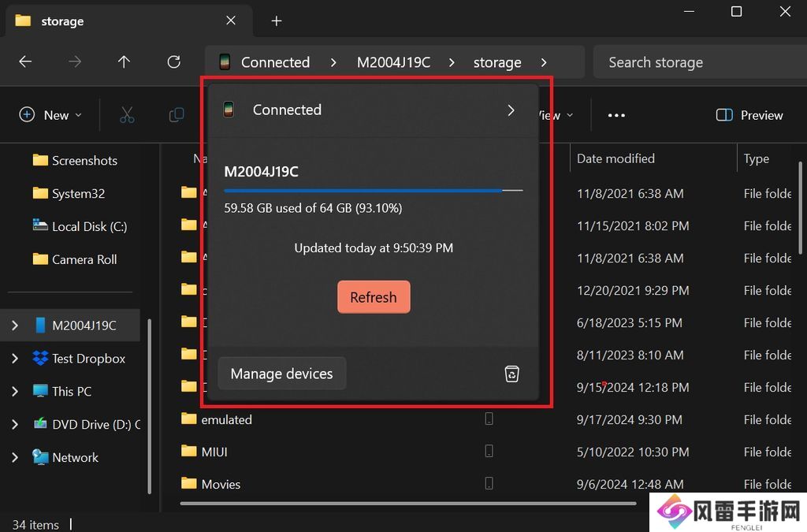807x532 pixels.
Task: Open the See more ellipsis menu
Action: point(616,115)
